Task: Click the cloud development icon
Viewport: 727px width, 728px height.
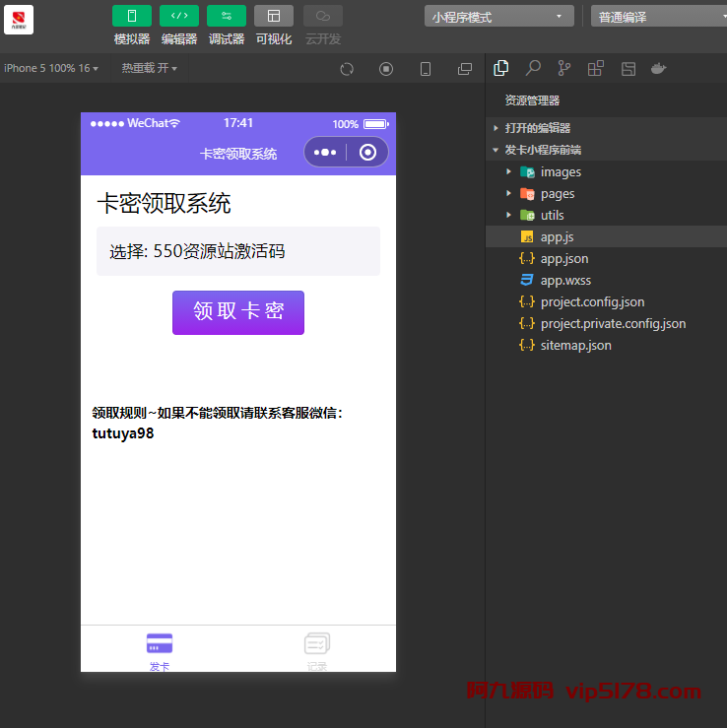Action: (x=323, y=16)
